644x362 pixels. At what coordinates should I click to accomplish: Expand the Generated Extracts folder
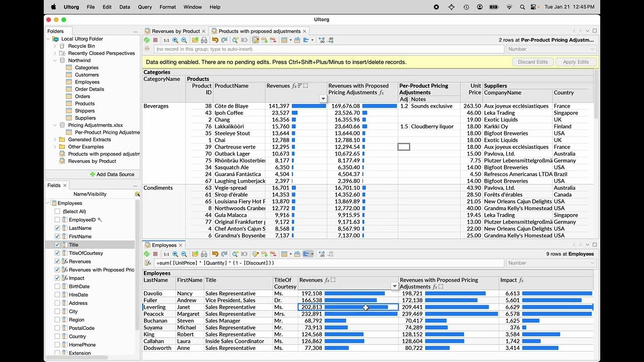click(x=55, y=140)
